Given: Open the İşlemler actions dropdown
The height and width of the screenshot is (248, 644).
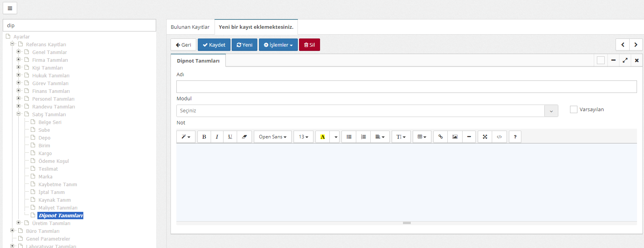Looking at the screenshot, I should (278, 45).
